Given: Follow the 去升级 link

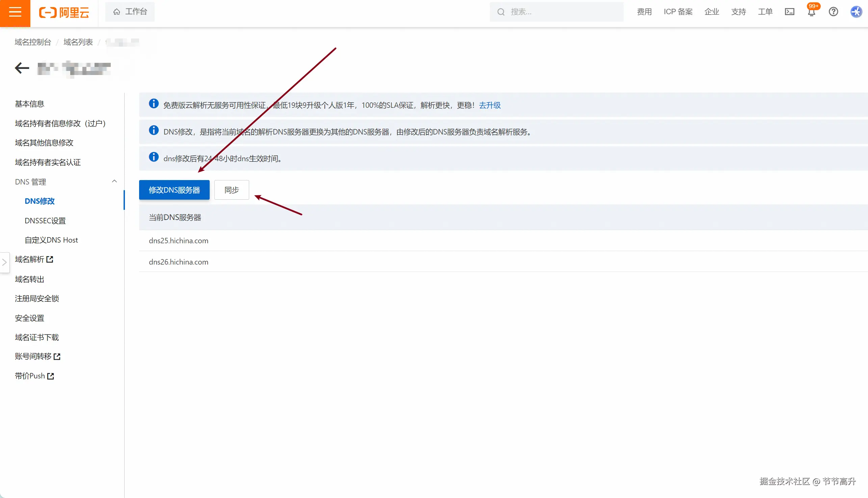Looking at the screenshot, I should (489, 105).
